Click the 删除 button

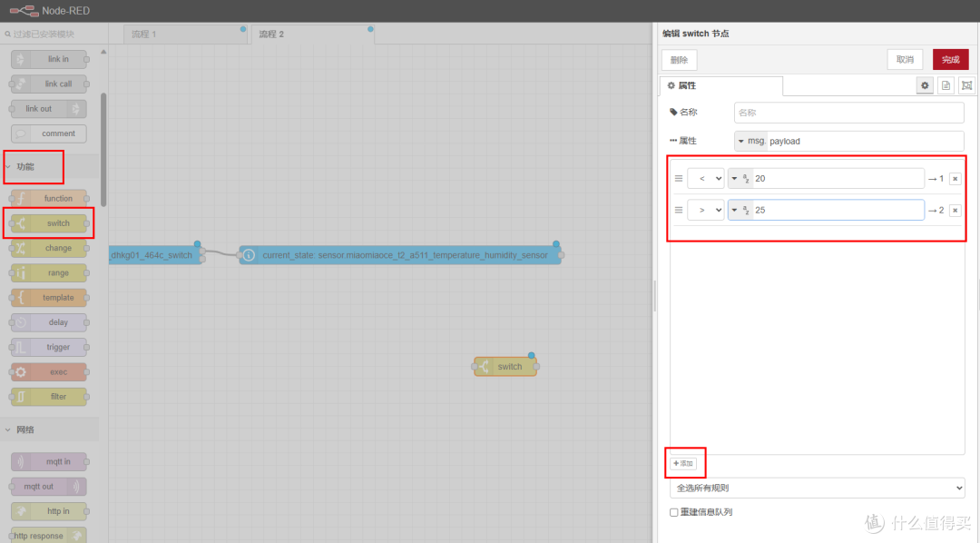click(x=680, y=60)
